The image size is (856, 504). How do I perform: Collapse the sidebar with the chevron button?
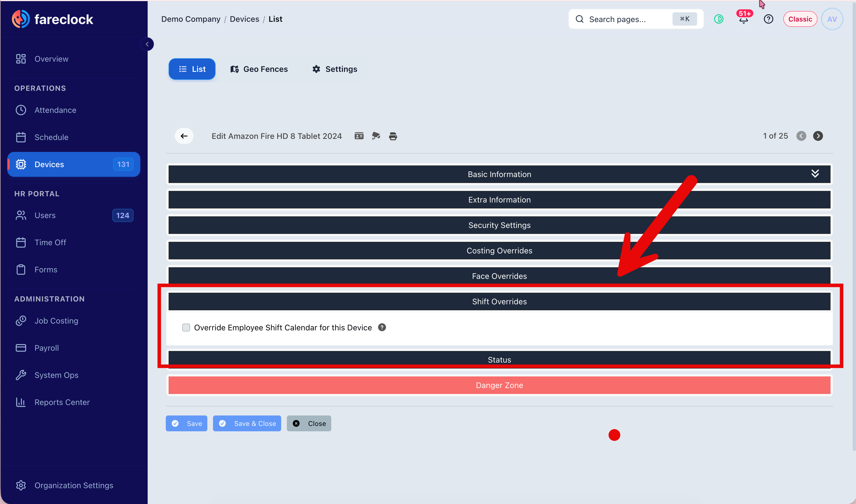point(147,44)
